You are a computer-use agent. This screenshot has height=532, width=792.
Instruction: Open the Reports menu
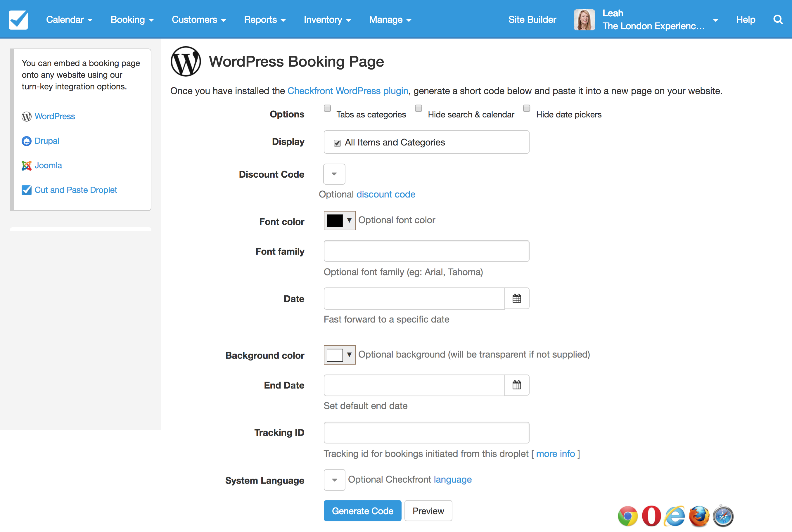pyautogui.click(x=265, y=20)
